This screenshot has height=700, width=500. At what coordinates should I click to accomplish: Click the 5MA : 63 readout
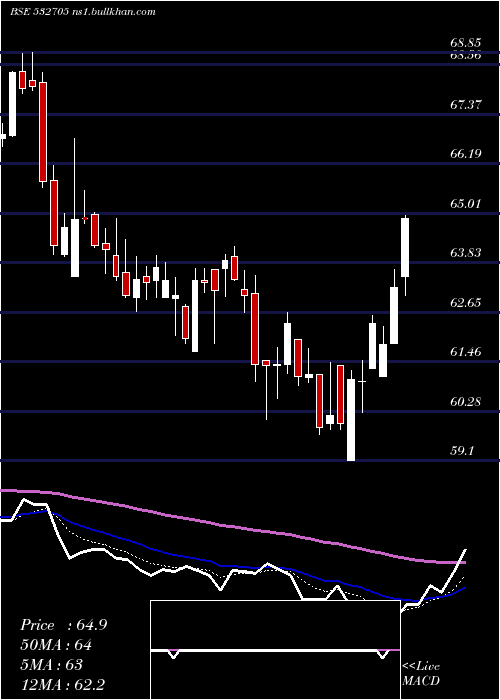click(52, 665)
